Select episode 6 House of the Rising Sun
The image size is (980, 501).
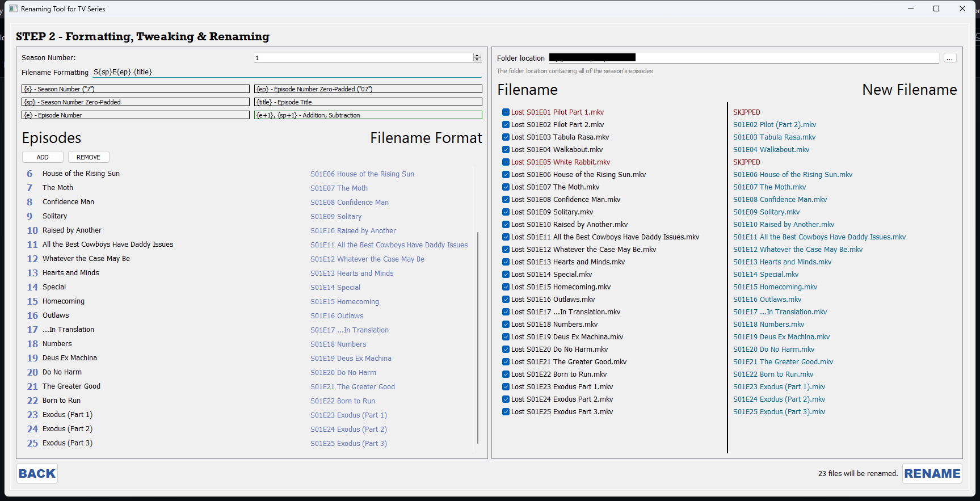(x=81, y=174)
